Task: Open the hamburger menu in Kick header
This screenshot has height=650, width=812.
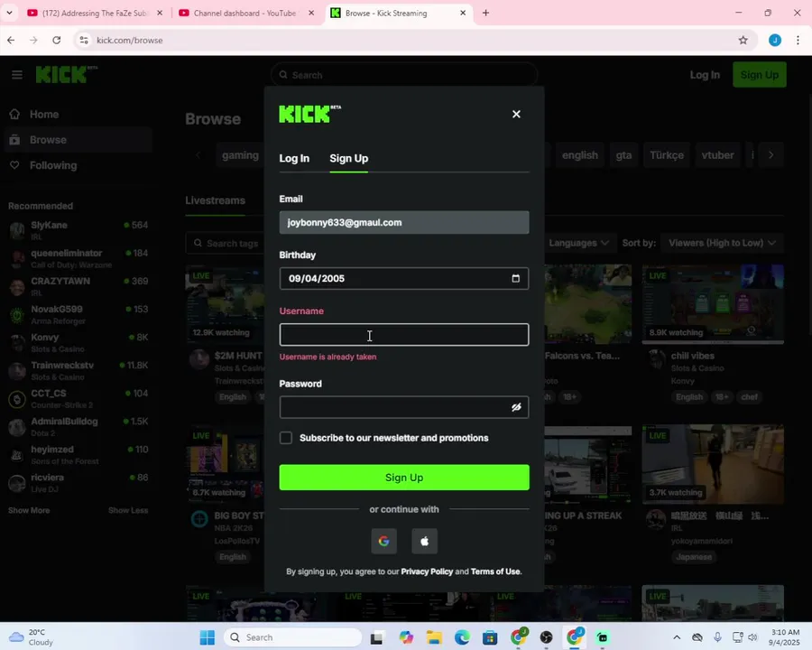Action: 17,75
